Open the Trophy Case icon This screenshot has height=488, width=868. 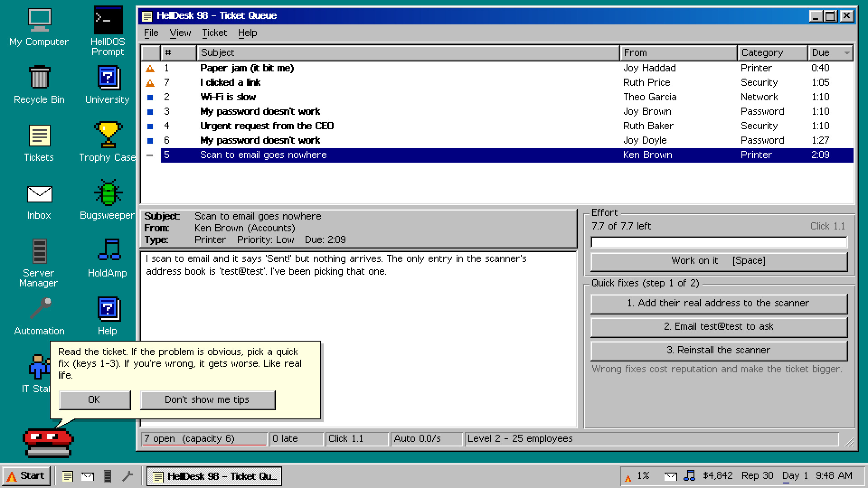coord(108,141)
